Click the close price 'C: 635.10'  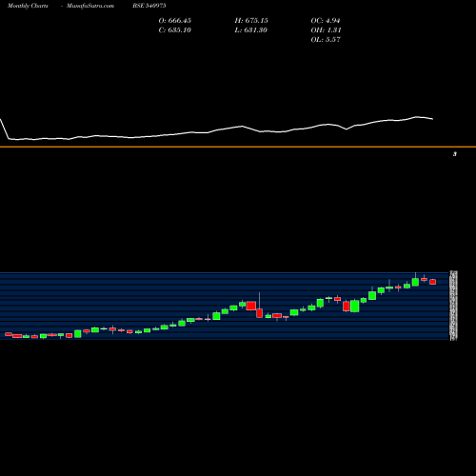[175, 30]
